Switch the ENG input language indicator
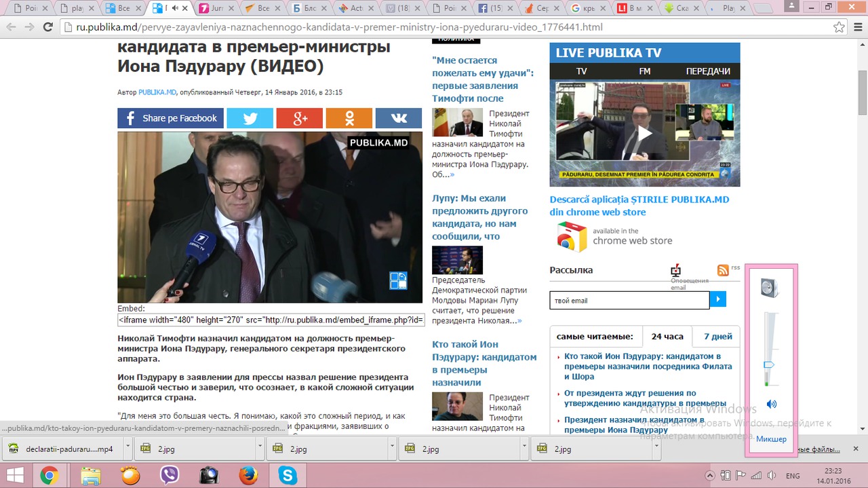 point(793,476)
